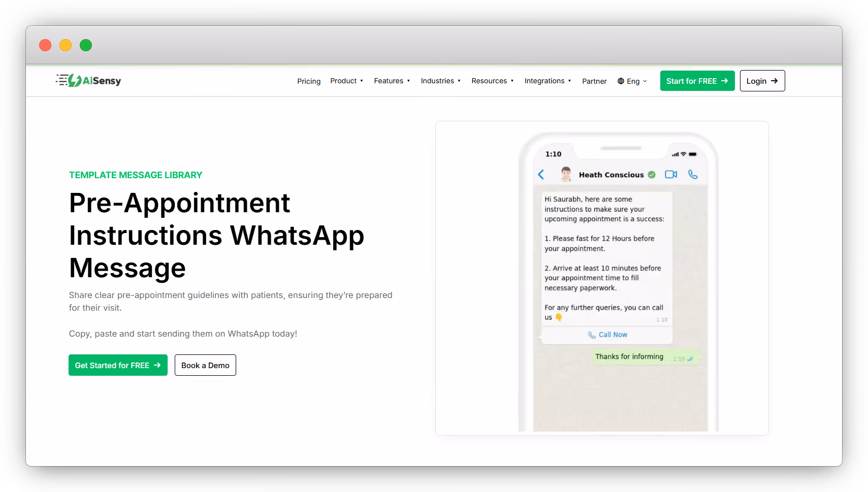Viewport: 868px width, 492px height.
Task: Click the Login button
Action: [x=762, y=81]
